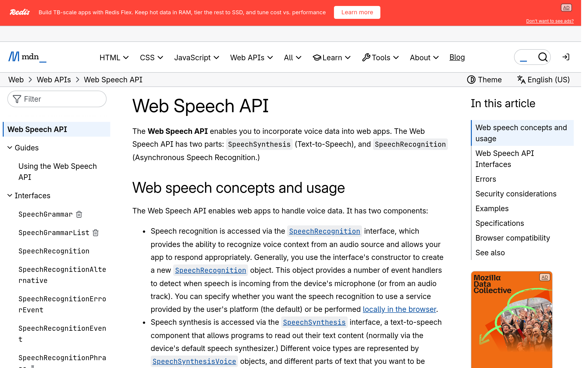
Task: Jump to Specifications section
Action: click(x=500, y=223)
